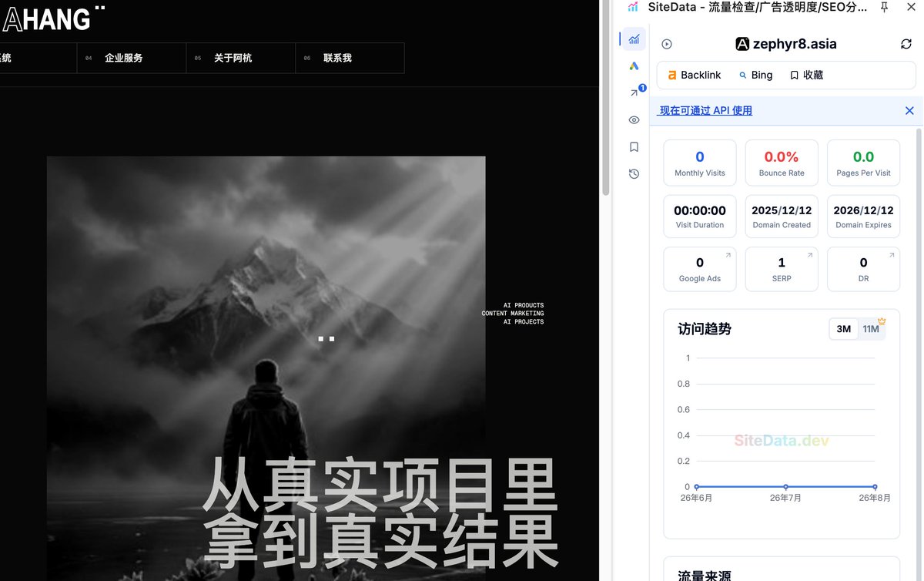Open the 现在可通过 API 使用 link
The width and height of the screenshot is (924, 581).
(x=705, y=111)
